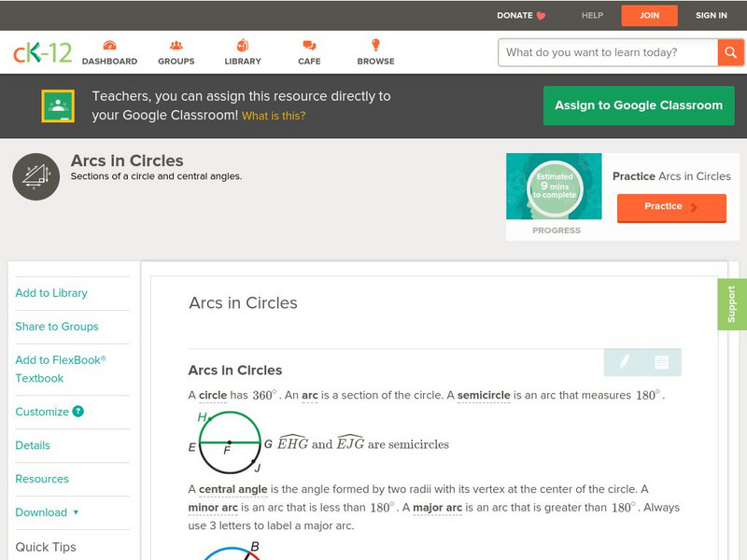Open the Cafe chat bubbles icon
747x560 pixels.
coord(309,45)
